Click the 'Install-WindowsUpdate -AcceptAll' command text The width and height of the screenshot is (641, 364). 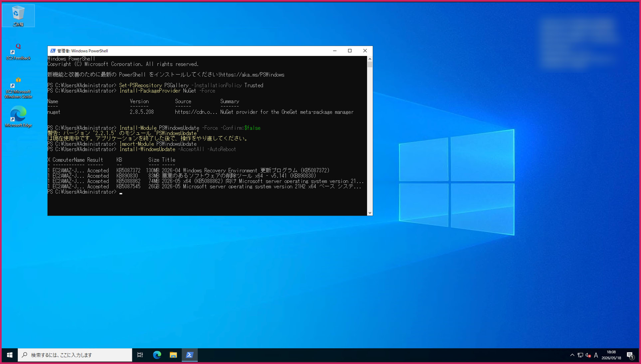(x=162, y=149)
